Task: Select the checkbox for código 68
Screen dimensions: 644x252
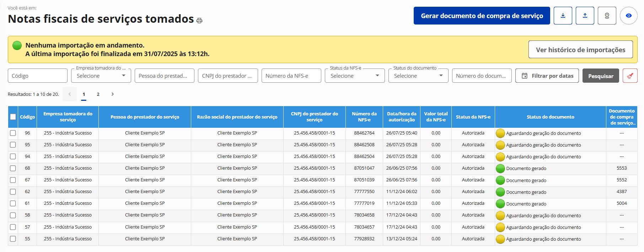Action: pyautogui.click(x=13, y=168)
